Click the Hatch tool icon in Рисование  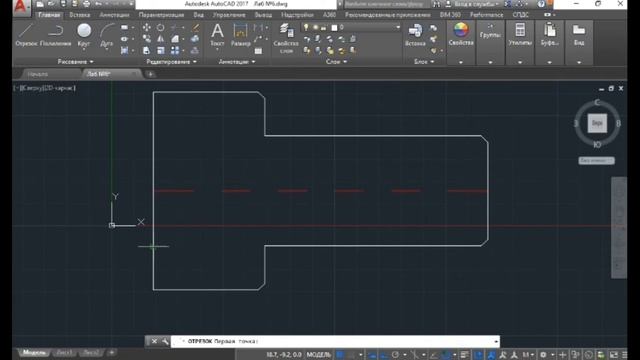pyautogui.click(x=124, y=50)
